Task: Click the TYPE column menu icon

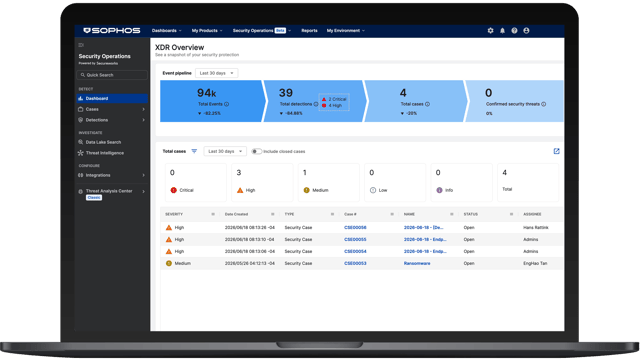Action: tap(332, 214)
